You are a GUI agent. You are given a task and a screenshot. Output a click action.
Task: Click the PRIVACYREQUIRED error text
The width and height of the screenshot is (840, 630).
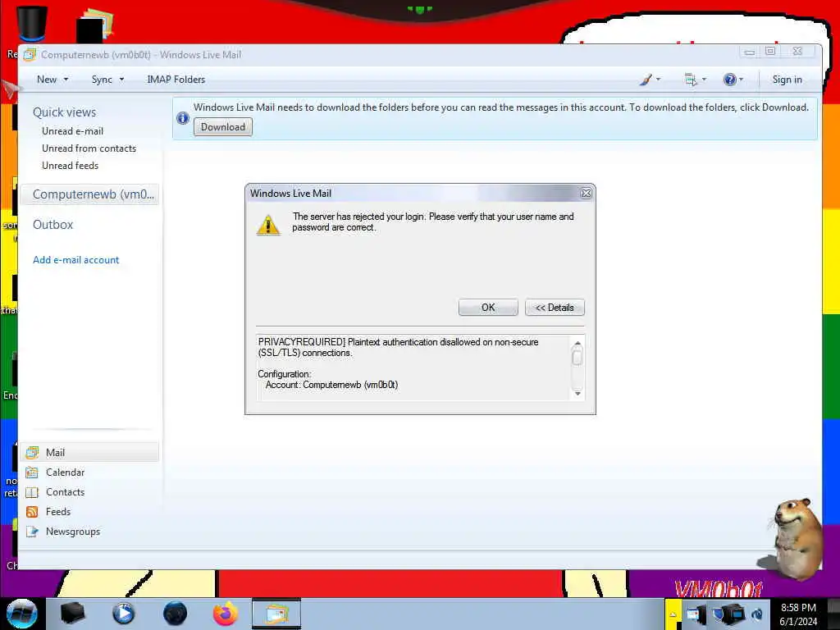(398, 347)
